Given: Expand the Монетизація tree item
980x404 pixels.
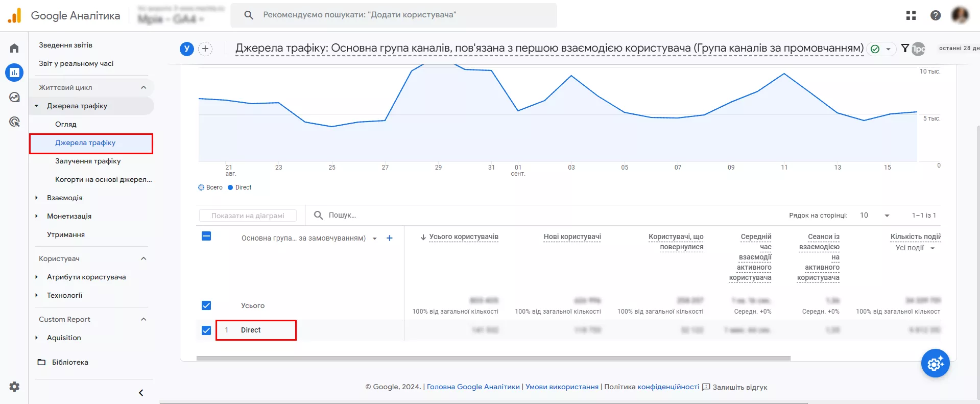Looking at the screenshot, I should [36, 216].
